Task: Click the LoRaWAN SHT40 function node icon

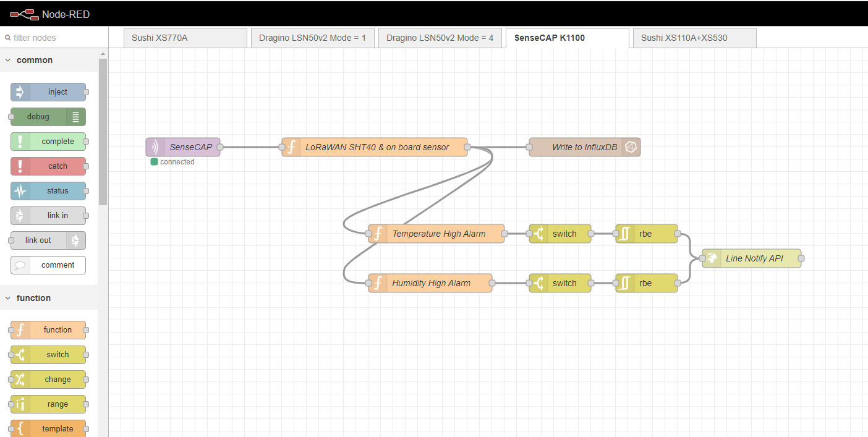Action: click(x=291, y=147)
